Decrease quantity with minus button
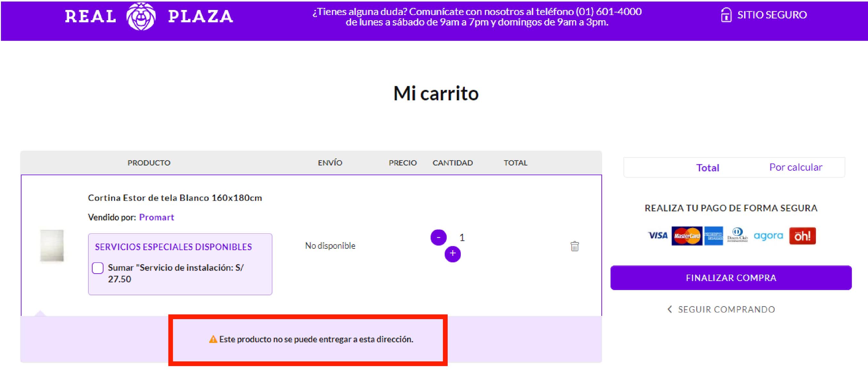The image size is (868, 372). [x=438, y=237]
